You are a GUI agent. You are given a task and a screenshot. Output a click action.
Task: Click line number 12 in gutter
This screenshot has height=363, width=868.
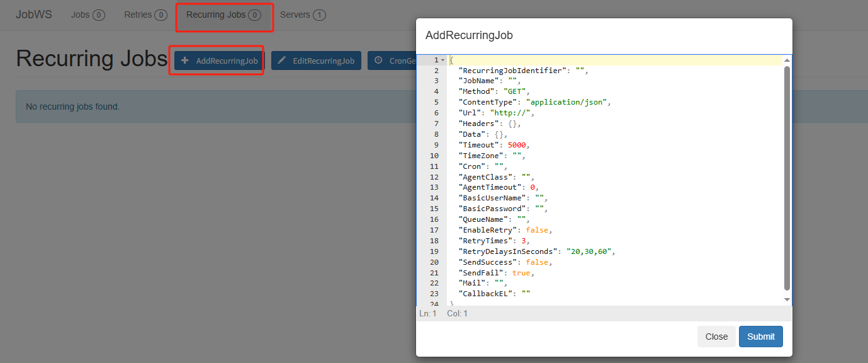434,176
